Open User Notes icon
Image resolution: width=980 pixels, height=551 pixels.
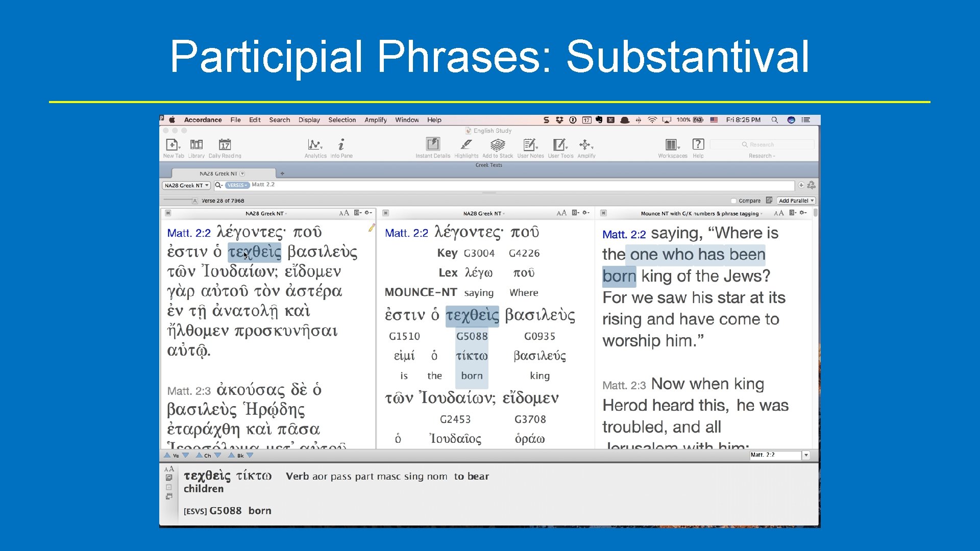point(530,145)
